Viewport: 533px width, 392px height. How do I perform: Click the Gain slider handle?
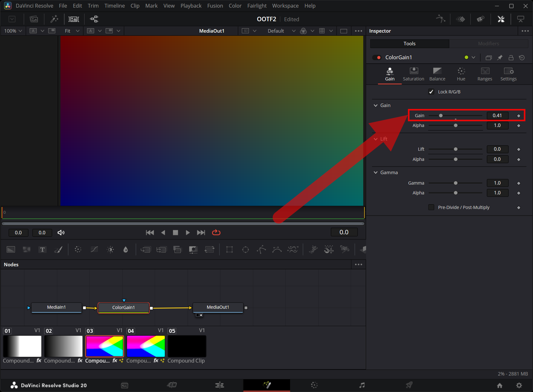[x=441, y=116]
